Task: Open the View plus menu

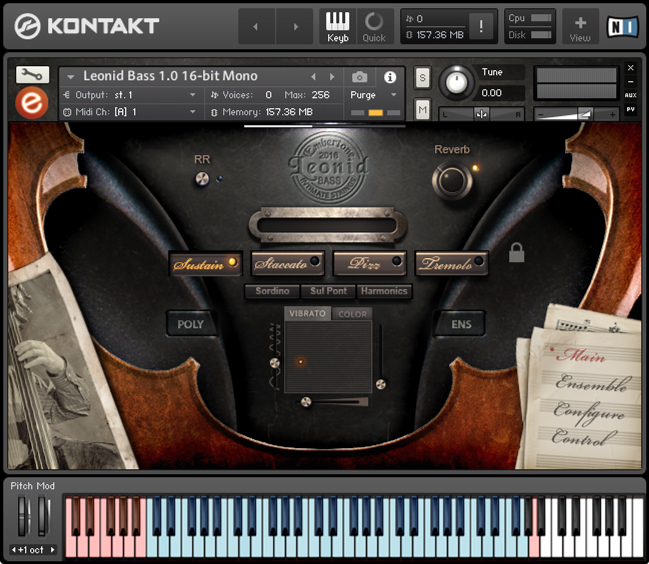Action: (x=580, y=27)
